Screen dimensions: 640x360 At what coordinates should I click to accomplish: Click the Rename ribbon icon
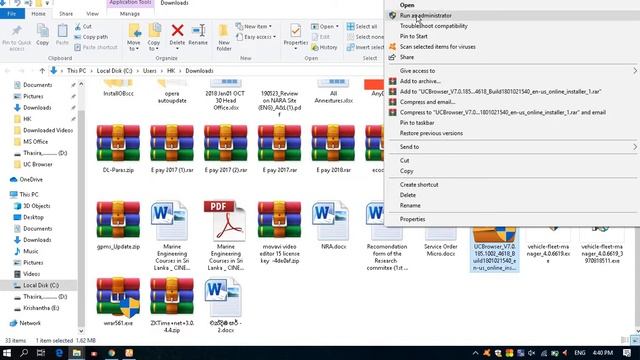[x=198, y=35]
